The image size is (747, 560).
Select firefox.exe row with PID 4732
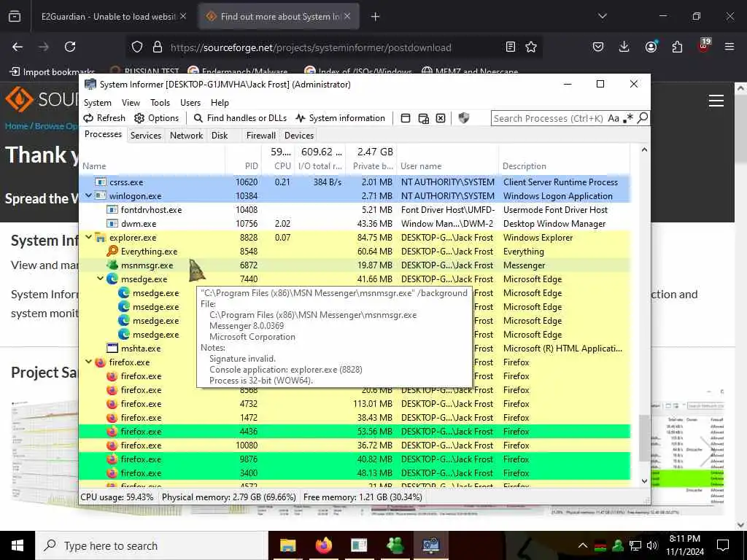coord(355,404)
